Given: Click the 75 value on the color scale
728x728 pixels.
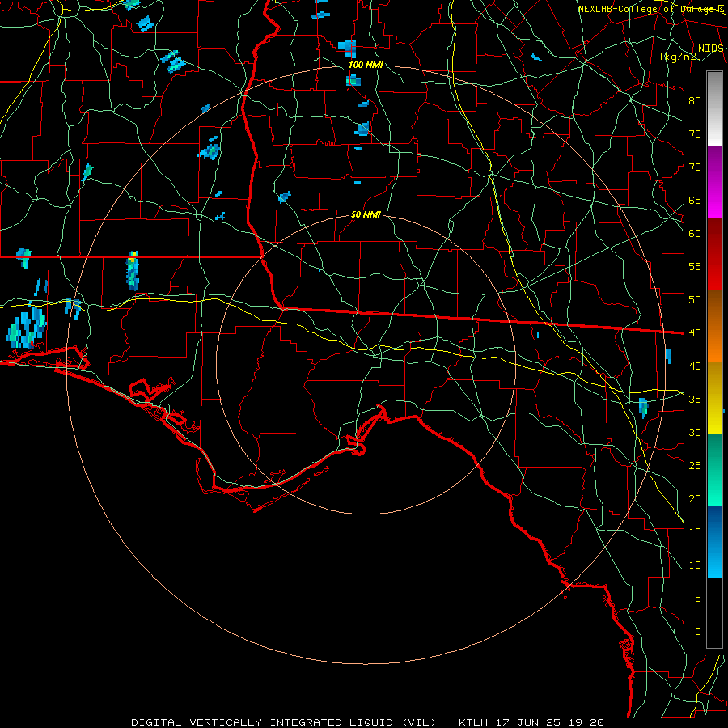Looking at the screenshot, I should click(x=695, y=133).
